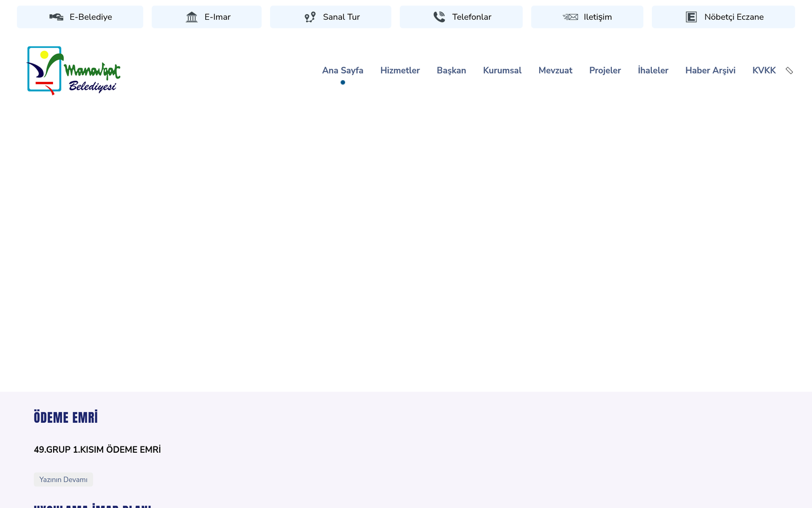Click the Manavgat Belediyesi logo

pos(73,71)
